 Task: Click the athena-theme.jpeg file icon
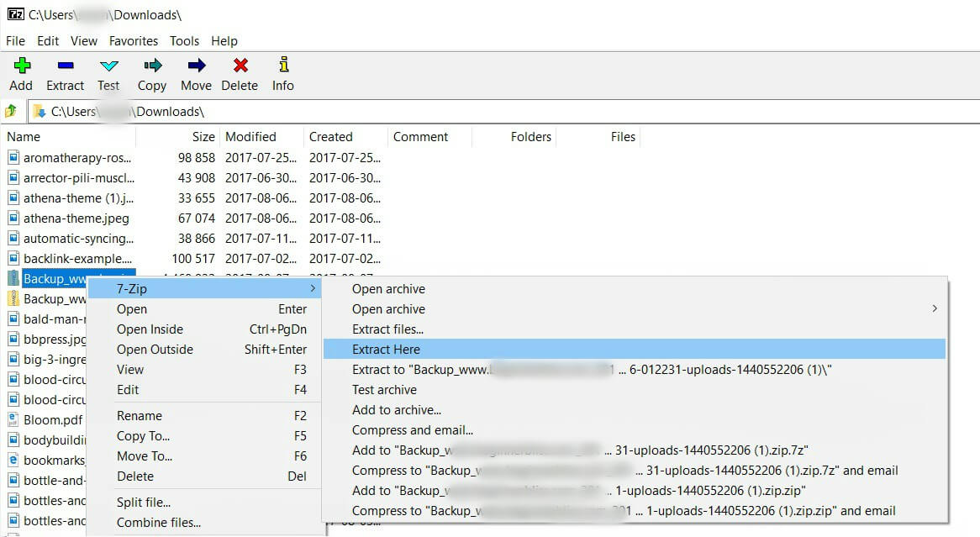(13, 218)
